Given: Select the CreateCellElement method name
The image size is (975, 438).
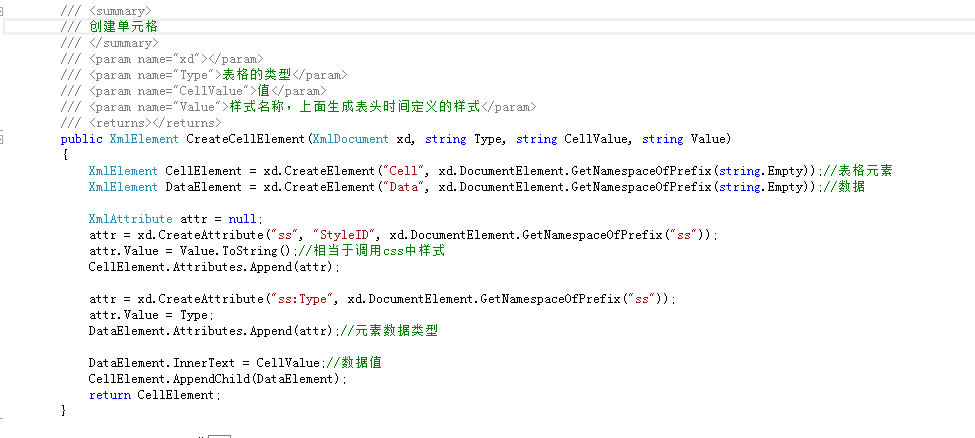Looking at the screenshot, I should pyautogui.click(x=244, y=139).
